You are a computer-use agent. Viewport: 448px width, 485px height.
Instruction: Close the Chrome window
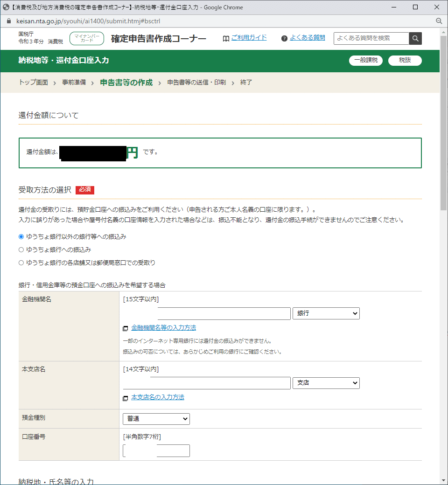[x=437, y=7]
